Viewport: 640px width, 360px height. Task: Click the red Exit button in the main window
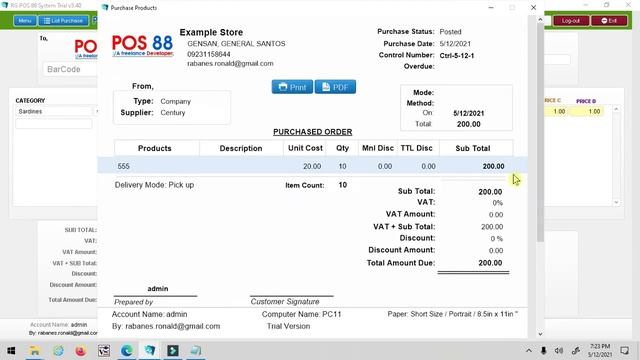pyautogui.click(x=609, y=21)
